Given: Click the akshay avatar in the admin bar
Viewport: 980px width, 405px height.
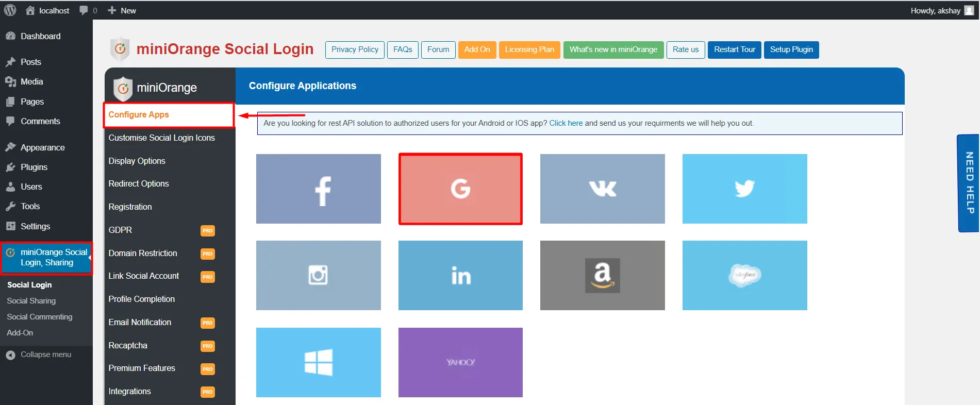Looking at the screenshot, I should (x=969, y=10).
